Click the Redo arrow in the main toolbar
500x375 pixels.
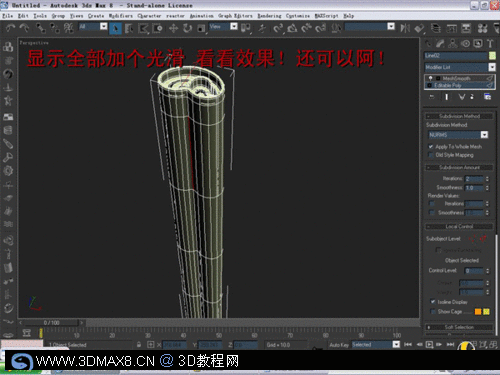point(24,28)
